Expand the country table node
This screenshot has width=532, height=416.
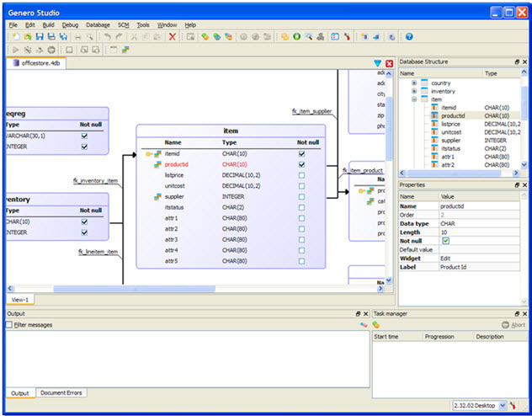[414, 83]
